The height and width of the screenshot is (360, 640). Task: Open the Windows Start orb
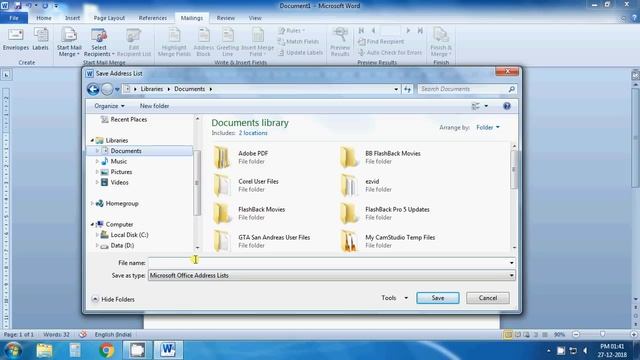(x=13, y=350)
